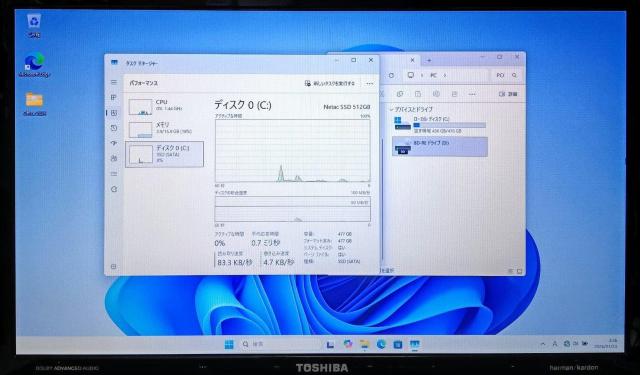
Task: Open Recycle Bin on the desktop
Action: coord(34,26)
